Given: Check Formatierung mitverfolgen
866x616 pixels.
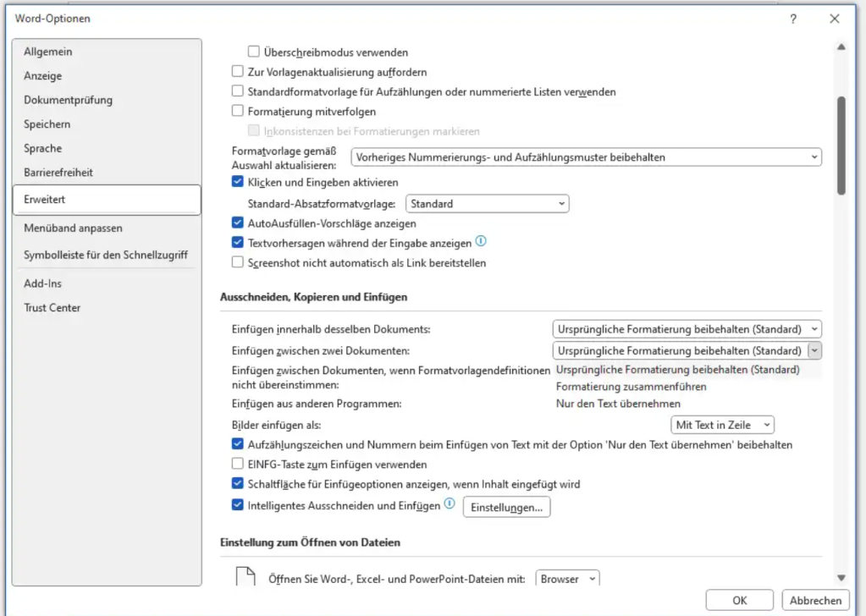Looking at the screenshot, I should pyautogui.click(x=238, y=111).
